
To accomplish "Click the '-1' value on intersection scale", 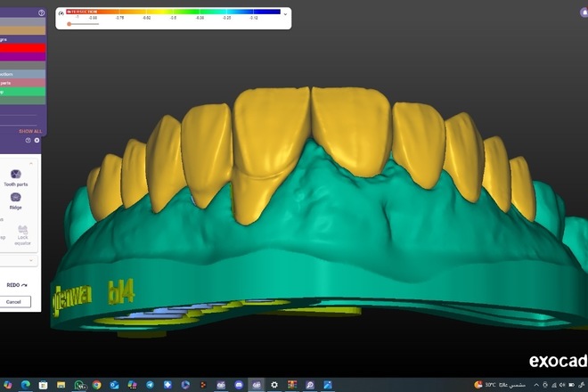I will (77, 17).
